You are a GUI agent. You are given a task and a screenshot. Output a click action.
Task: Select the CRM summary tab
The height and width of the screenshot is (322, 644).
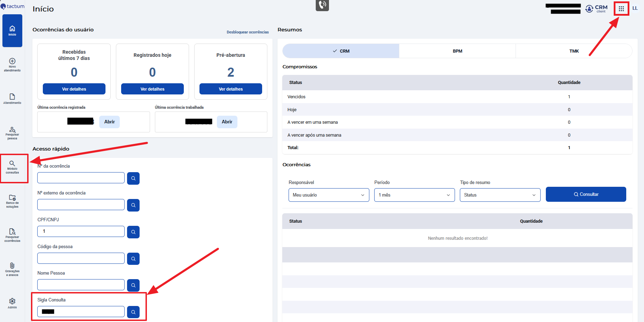pyautogui.click(x=341, y=51)
